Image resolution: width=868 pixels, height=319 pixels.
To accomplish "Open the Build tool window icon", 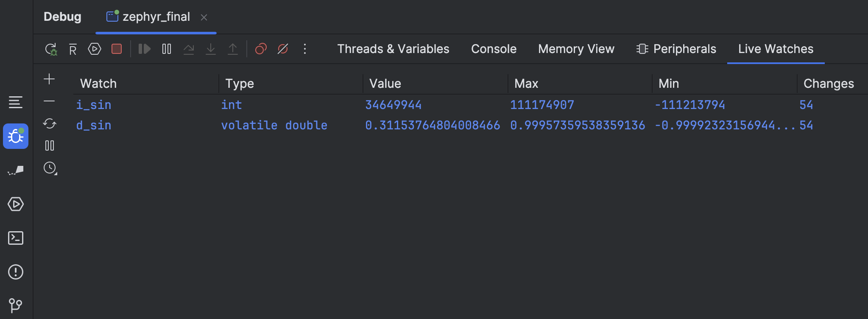I will point(16,170).
